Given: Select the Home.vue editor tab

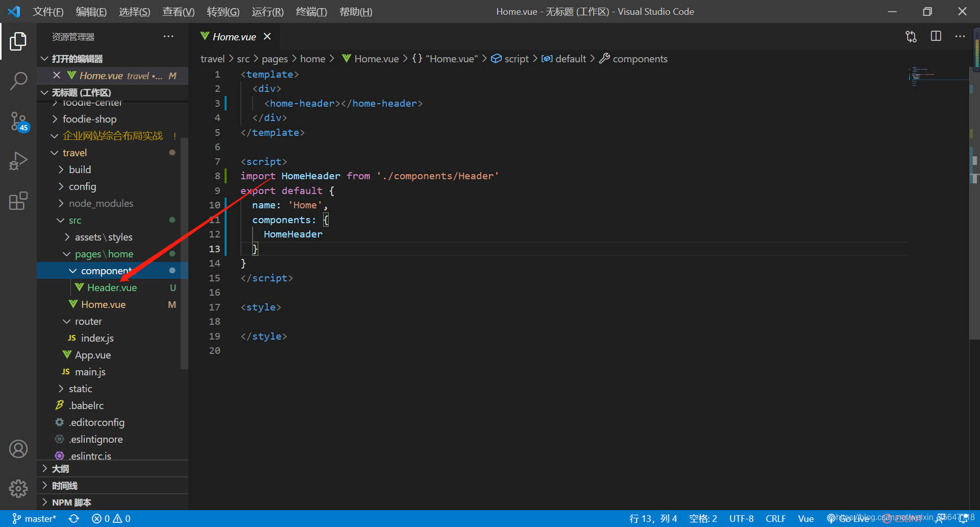Looking at the screenshot, I should coord(234,37).
